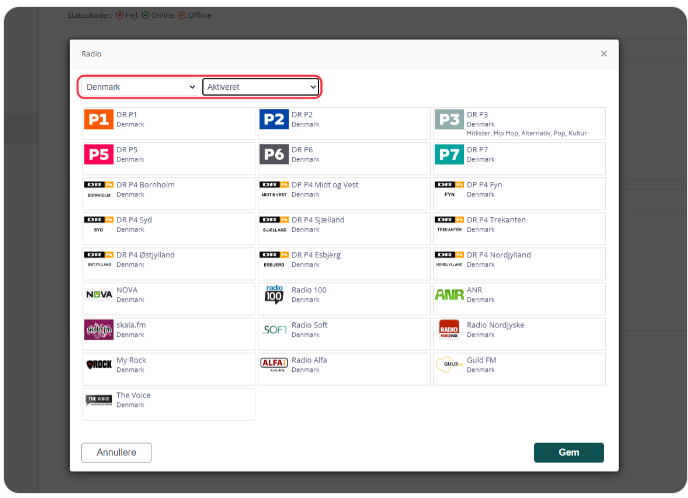Choose the skala.fm logo
This screenshot has height=498, width=688.
click(99, 330)
